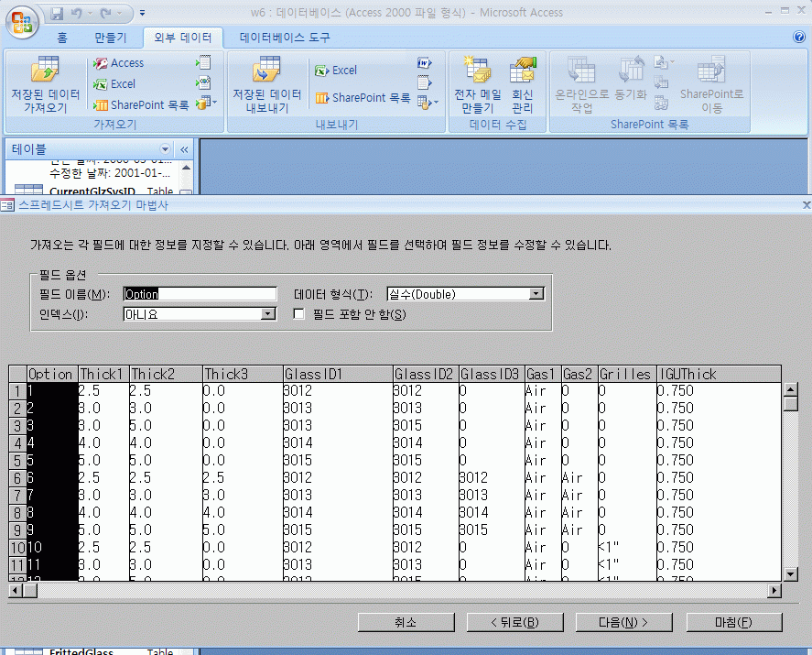The image size is (812, 655).
Task: Click the 필드 이름 input field
Action: tap(200, 294)
